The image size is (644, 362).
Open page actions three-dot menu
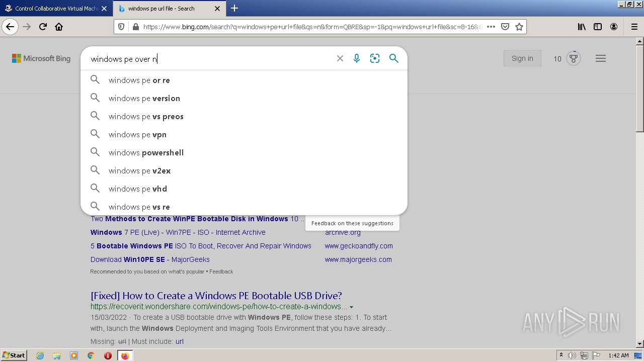click(x=491, y=27)
